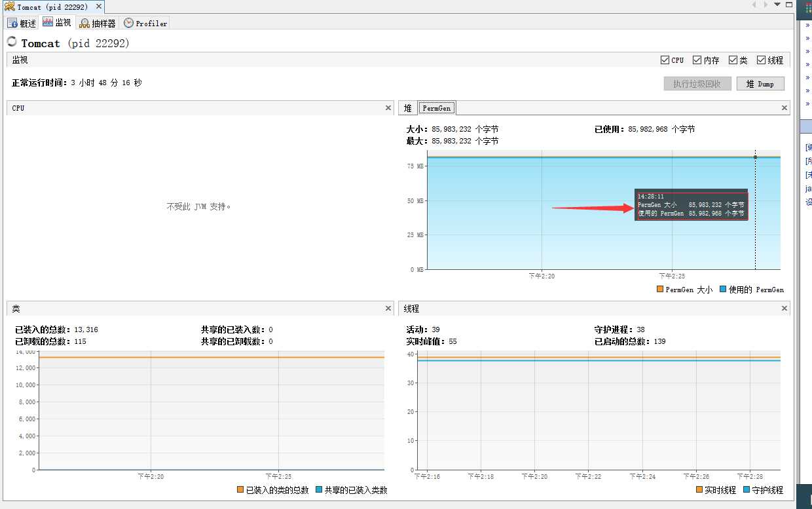Click the 下午2:25 label in PermGen chart
Image resolution: width=812 pixels, height=509 pixels.
coord(672,276)
